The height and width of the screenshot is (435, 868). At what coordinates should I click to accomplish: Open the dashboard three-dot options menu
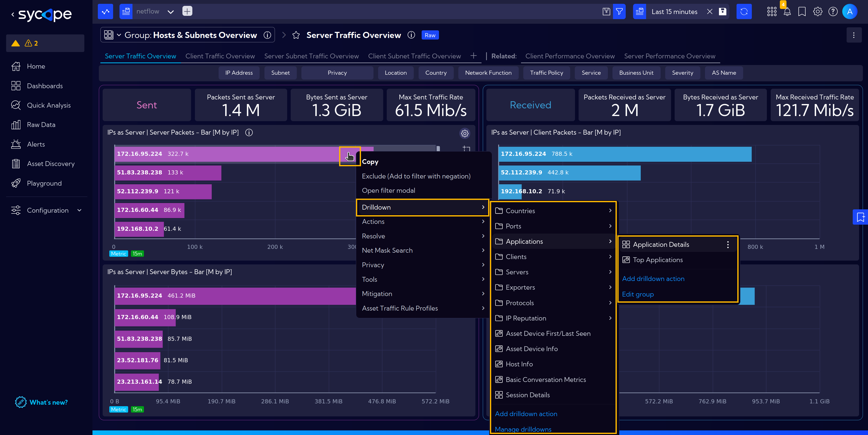pyautogui.click(x=853, y=35)
